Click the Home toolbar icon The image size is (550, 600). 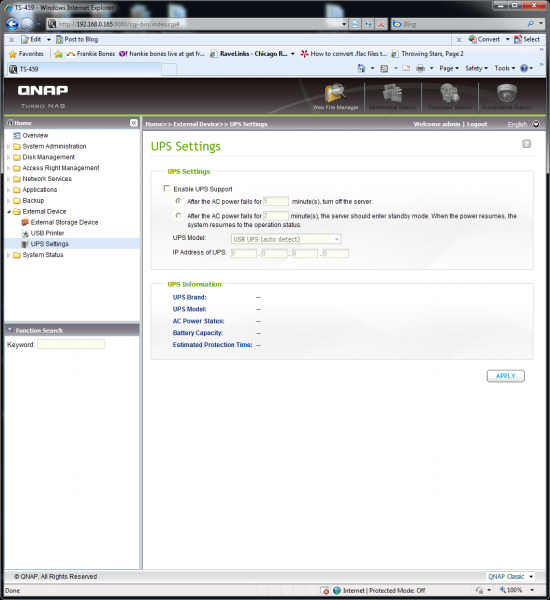pos(361,68)
